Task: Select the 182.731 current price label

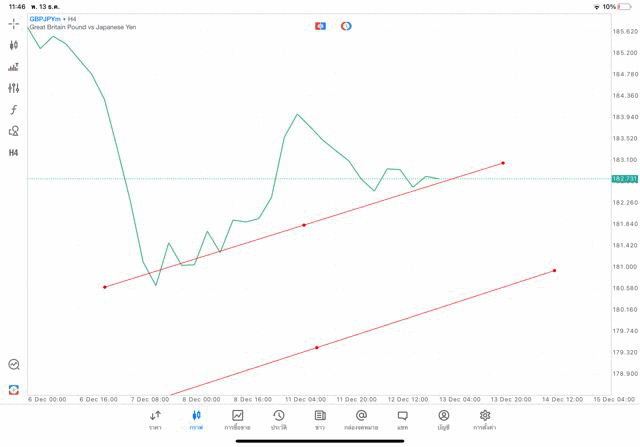Action: tap(624, 179)
